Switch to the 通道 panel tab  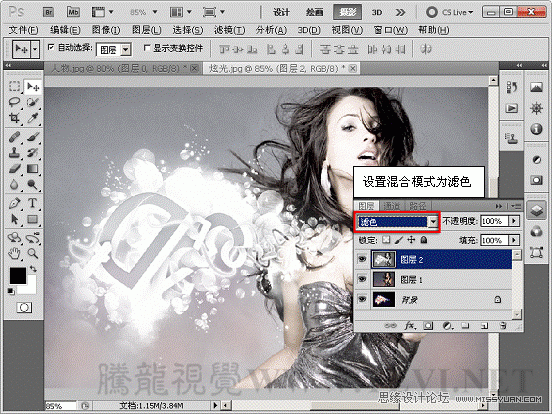click(391, 206)
